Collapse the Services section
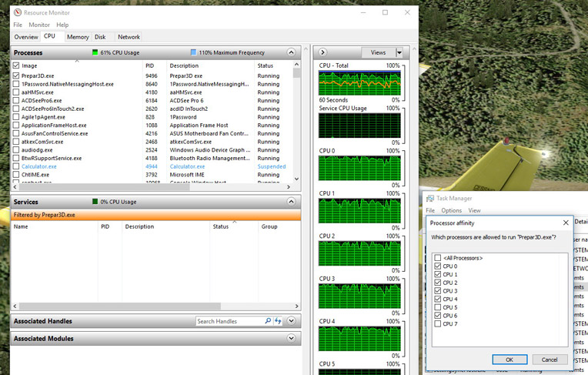The width and height of the screenshot is (588, 375). click(291, 202)
